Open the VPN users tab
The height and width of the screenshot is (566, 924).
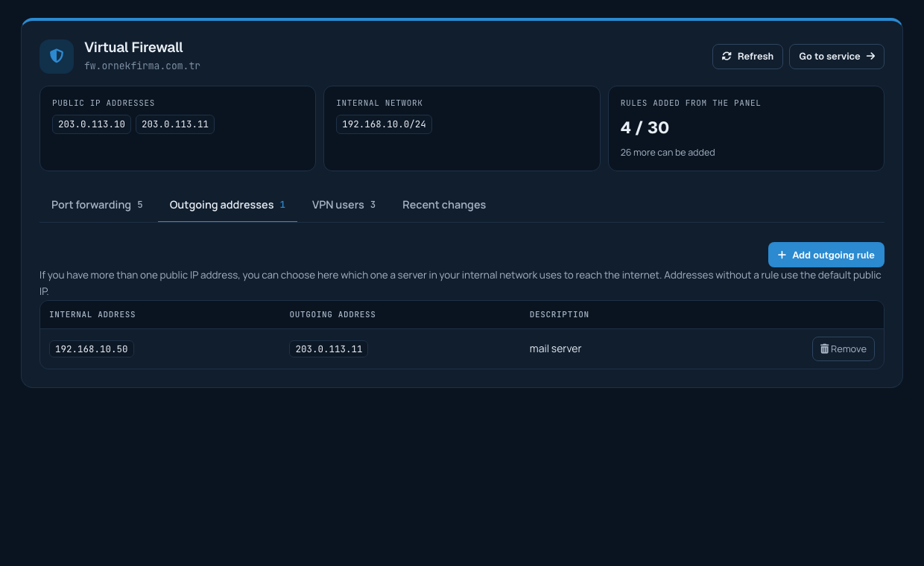[x=344, y=205]
